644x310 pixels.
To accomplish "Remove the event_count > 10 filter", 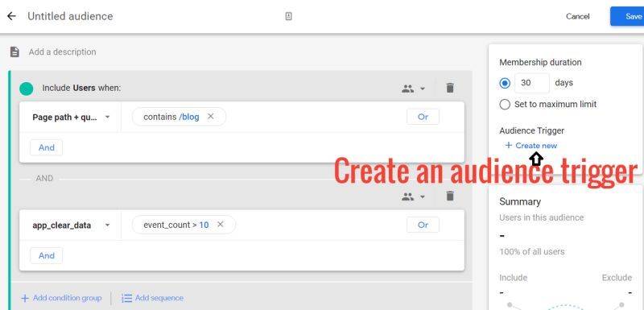I will click(220, 225).
